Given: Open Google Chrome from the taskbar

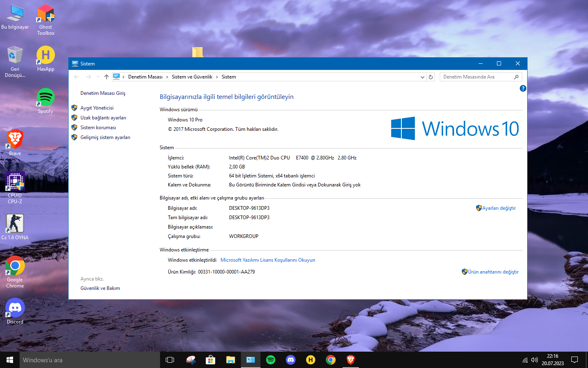Looking at the screenshot, I should point(331,360).
